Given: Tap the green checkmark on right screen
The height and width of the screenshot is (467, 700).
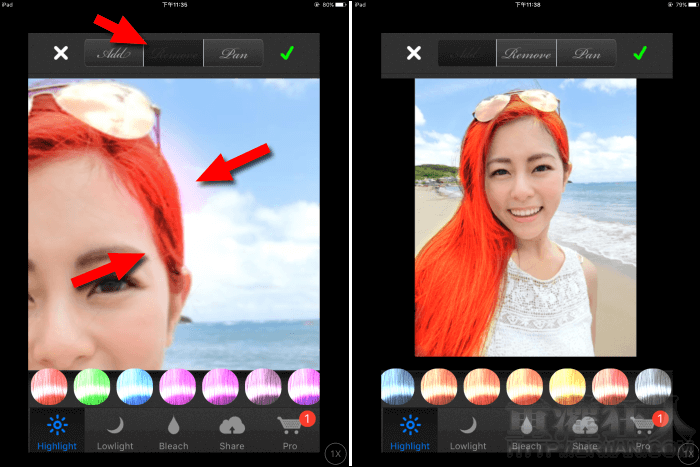Looking at the screenshot, I should pos(640,53).
